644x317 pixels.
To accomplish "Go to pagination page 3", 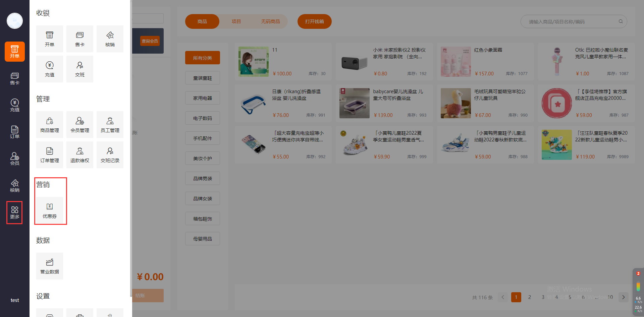I will [543, 297].
